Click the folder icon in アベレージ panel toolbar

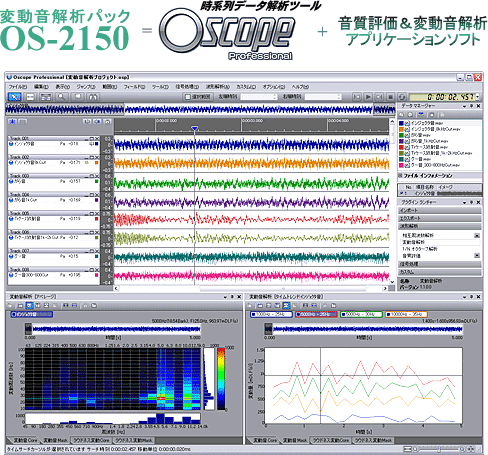(x=94, y=305)
